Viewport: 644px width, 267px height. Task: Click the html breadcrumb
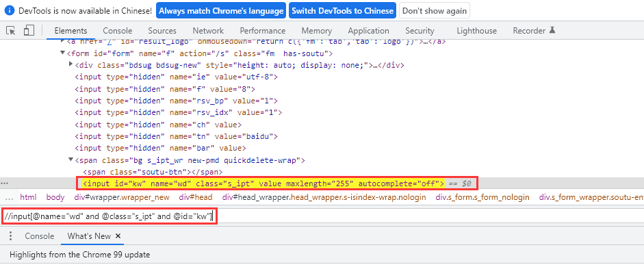click(x=28, y=198)
